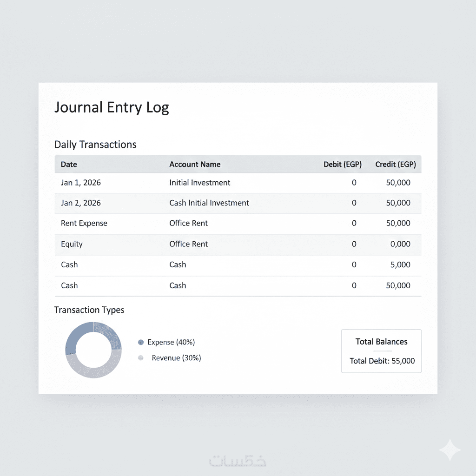476x476 pixels.
Task: Select the Jan 2, 2026 date cell
Action: tap(81, 203)
